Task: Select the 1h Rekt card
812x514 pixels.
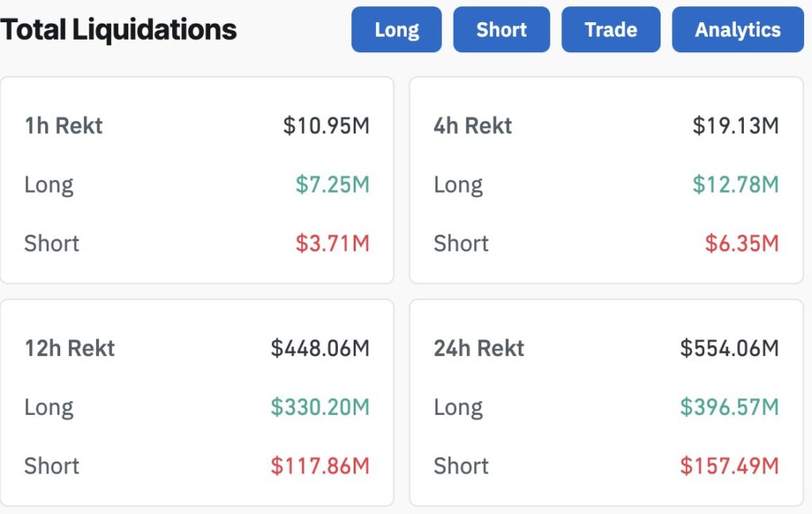Action: pyautogui.click(x=197, y=180)
